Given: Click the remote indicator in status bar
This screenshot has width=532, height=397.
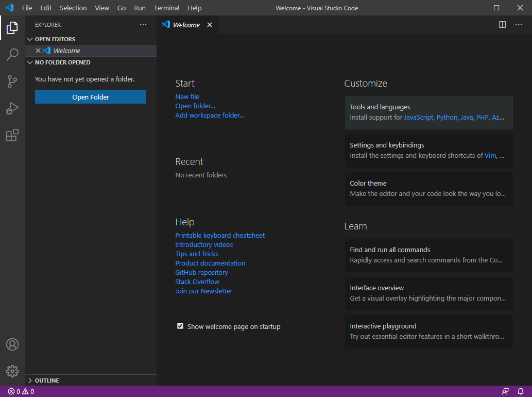Looking at the screenshot, I should [505, 391].
